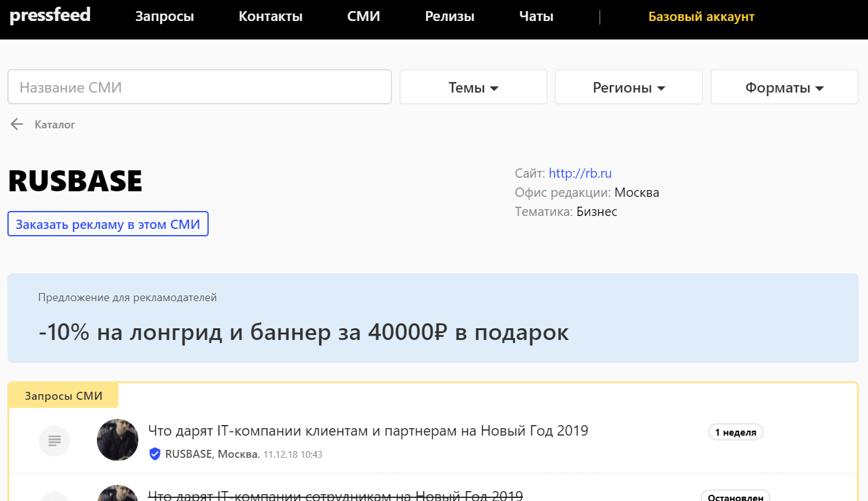Focus the Название СМИ search field
Viewport: 868px width, 501px height.
click(199, 88)
